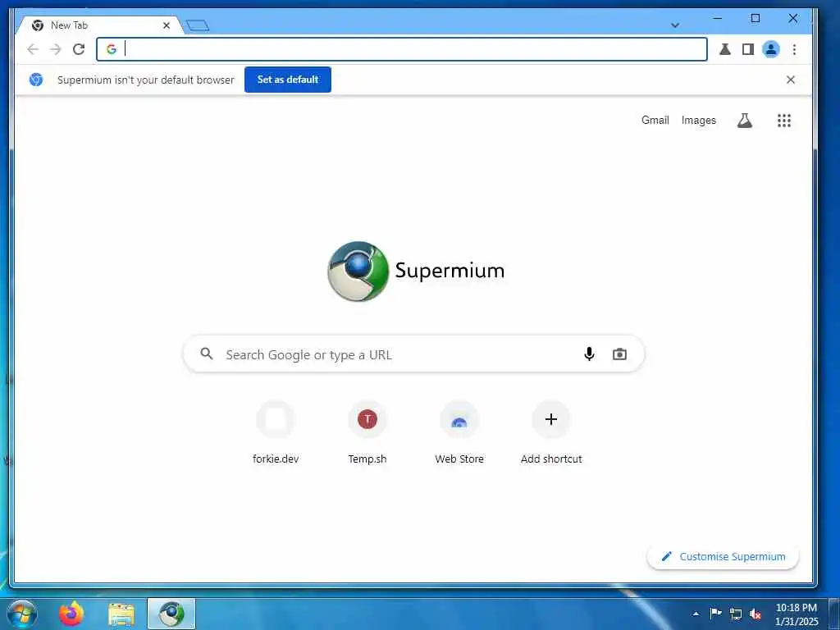Click the forward navigation arrow

[x=56, y=49]
